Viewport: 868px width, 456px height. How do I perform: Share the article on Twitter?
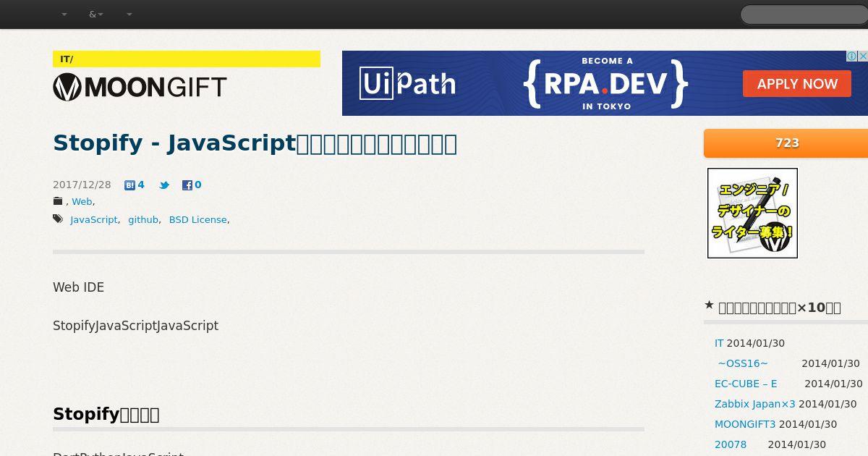coord(164,185)
